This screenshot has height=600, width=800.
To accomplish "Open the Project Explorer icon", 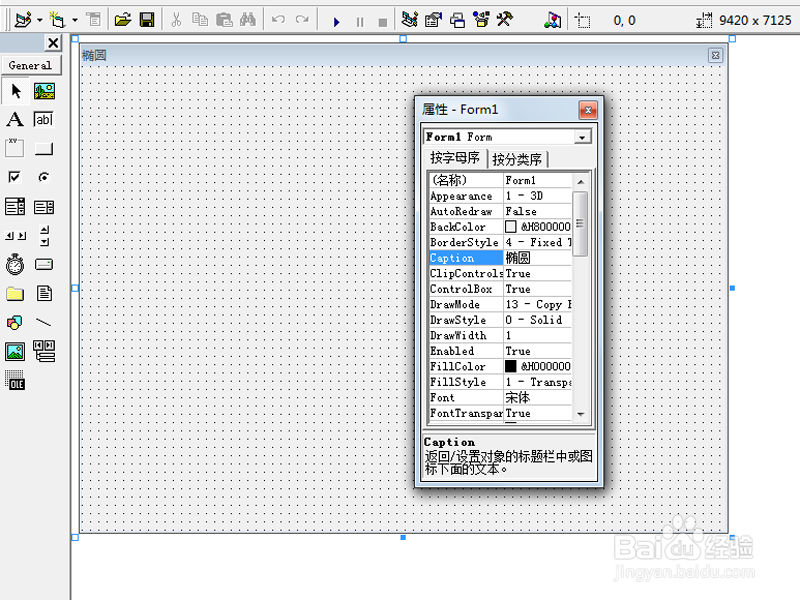I will click(409, 20).
